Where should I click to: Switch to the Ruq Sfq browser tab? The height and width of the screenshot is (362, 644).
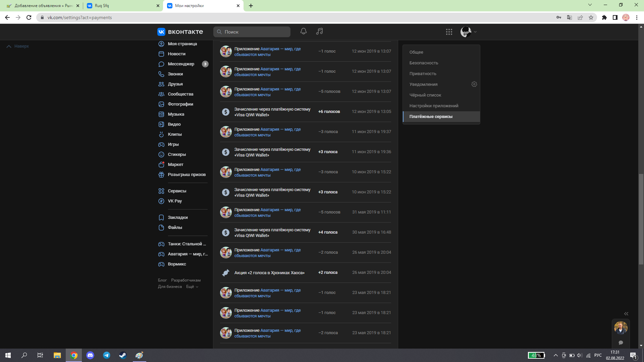tap(123, 6)
